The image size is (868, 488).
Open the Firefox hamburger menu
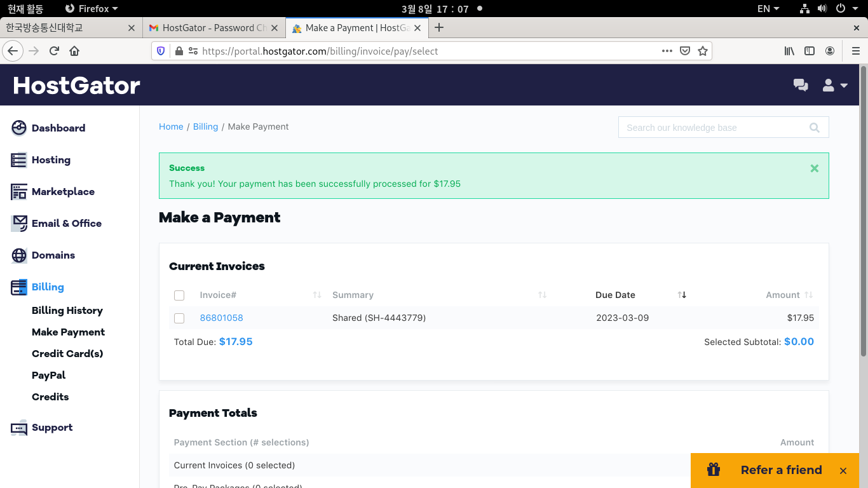coord(855,51)
